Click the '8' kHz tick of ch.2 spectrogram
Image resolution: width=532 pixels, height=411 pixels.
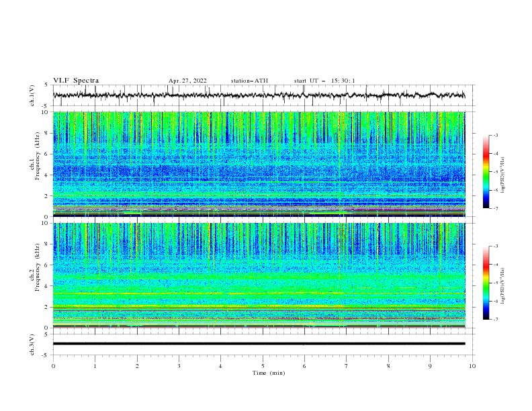click(48, 244)
